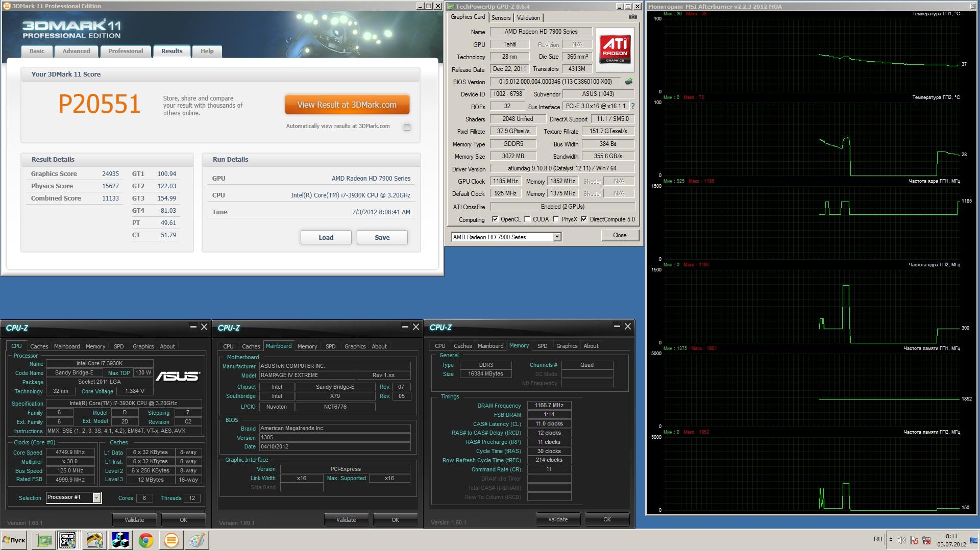This screenshot has height=551, width=980.
Task: Click the GPU1 memory clock graph showing 1852
Action: coord(812,390)
